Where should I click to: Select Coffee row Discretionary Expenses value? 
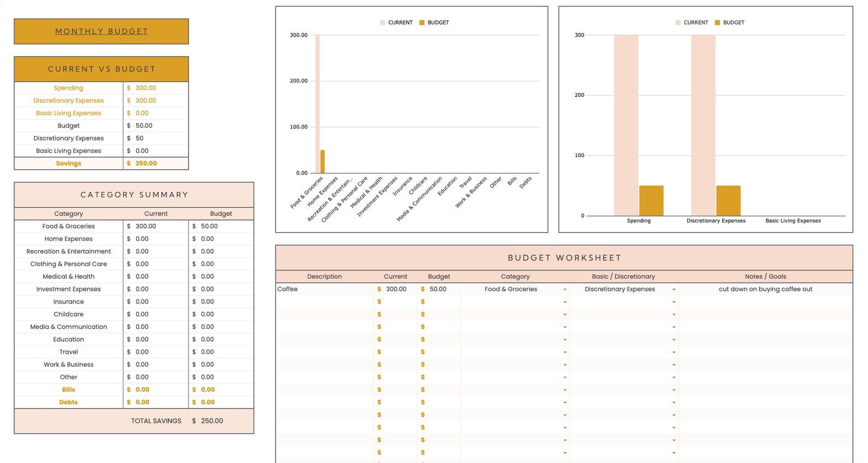coord(619,289)
